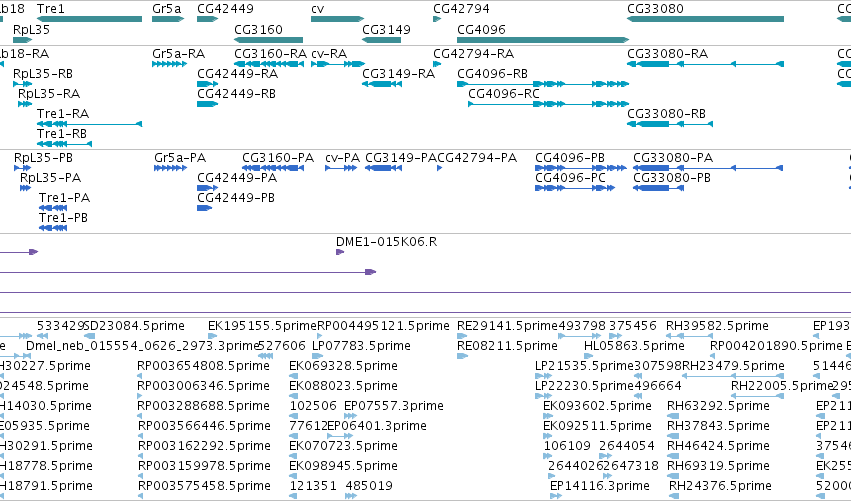Open the LP21535.5prime EST label
The height and width of the screenshot is (501, 851).
(585, 366)
